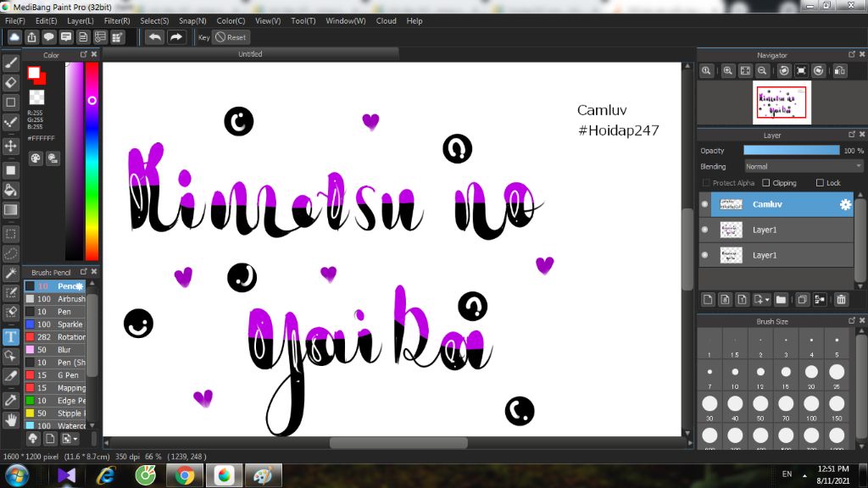Screen dimensions: 868x488
Task: Choose the transparent color swatch
Action: coord(36,97)
